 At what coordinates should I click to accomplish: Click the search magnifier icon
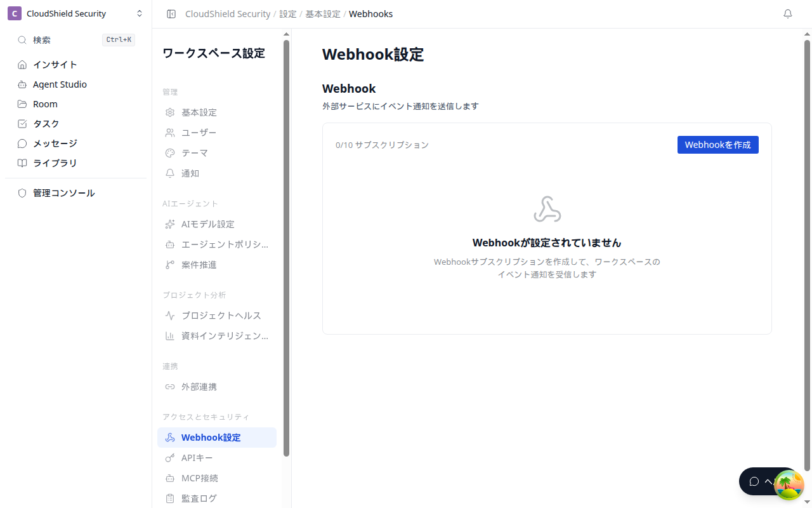coord(22,40)
